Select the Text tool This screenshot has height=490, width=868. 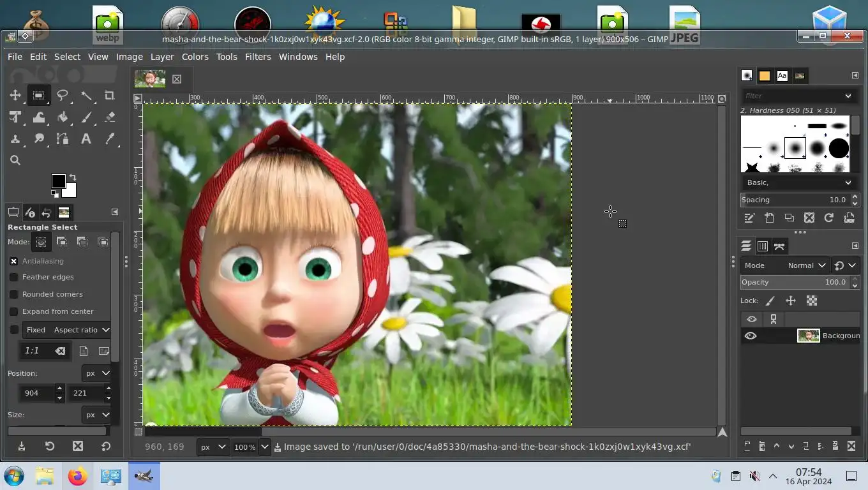point(86,139)
